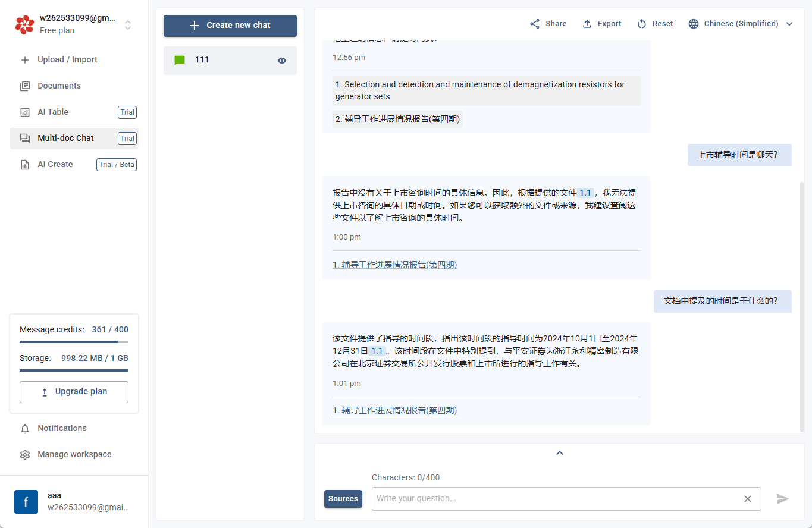Click the 1:01 pm timestamp
The width and height of the screenshot is (812, 528).
point(347,384)
